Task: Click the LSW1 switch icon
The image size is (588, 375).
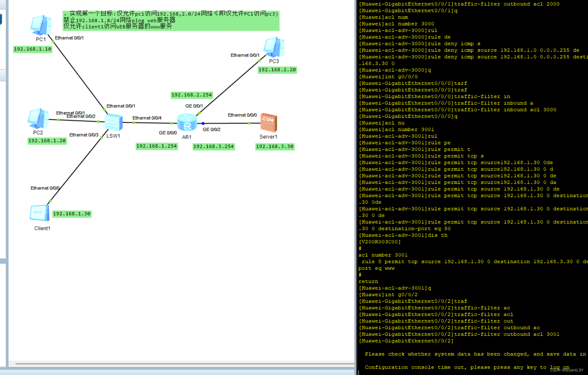Action: coord(113,122)
